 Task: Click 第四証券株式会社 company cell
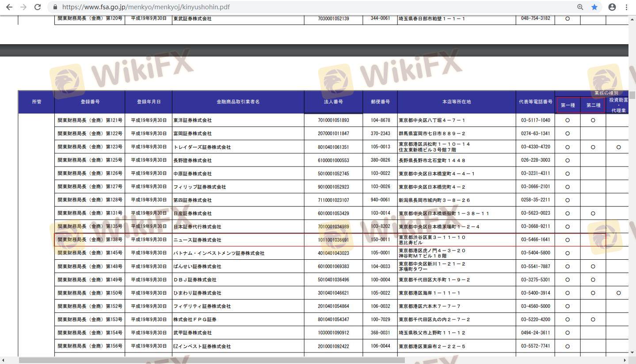[x=193, y=200]
